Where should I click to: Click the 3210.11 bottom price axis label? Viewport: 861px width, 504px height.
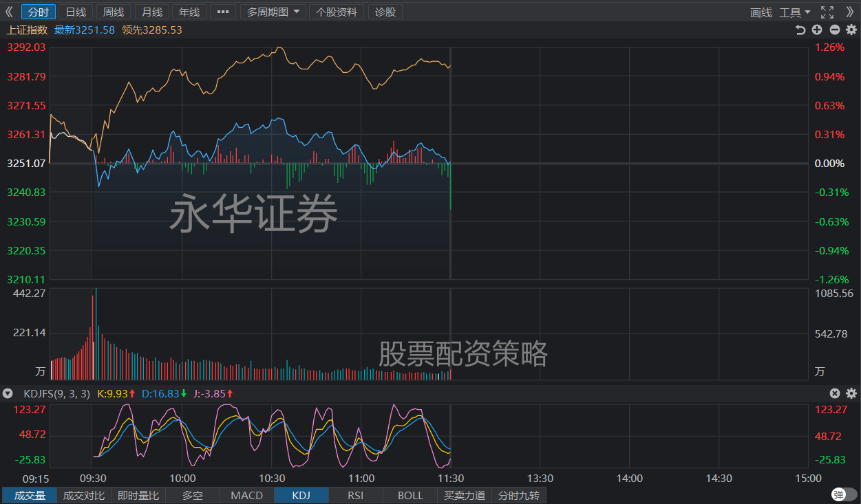point(26,279)
